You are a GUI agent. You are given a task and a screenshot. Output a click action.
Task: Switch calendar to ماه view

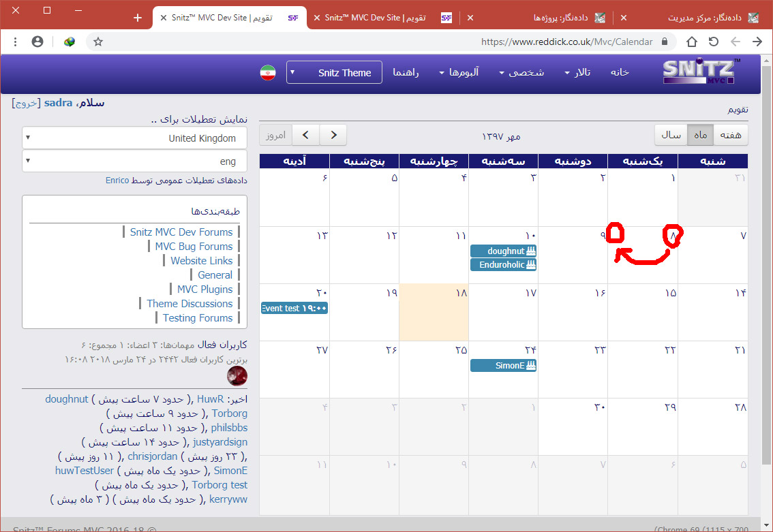[x=700, y=135]
